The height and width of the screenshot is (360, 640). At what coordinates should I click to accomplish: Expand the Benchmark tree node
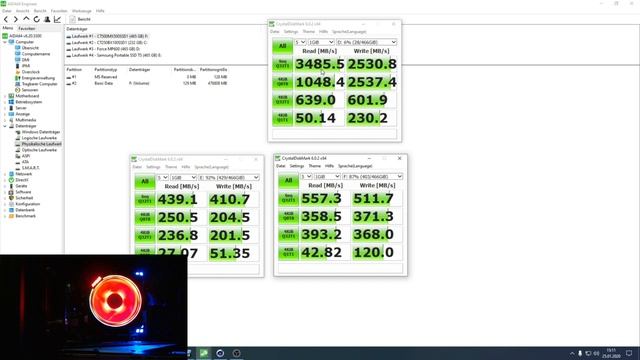tap(5, 216)
